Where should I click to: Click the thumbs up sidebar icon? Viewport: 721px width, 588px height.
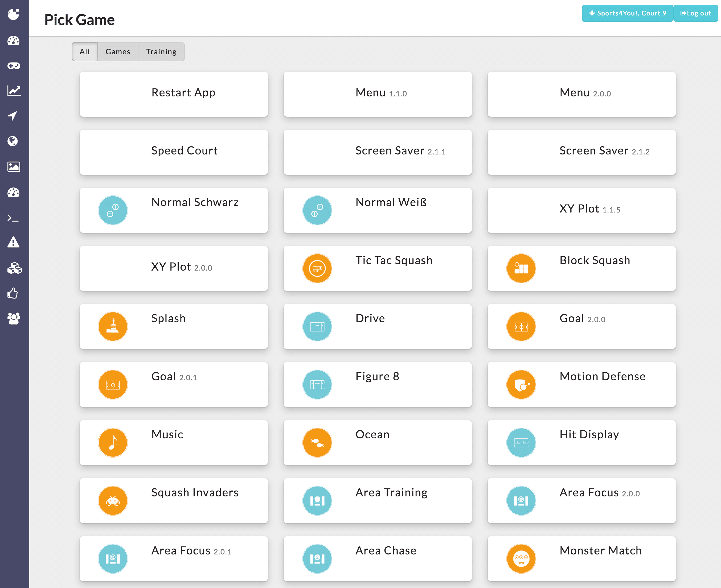[13, 293]
